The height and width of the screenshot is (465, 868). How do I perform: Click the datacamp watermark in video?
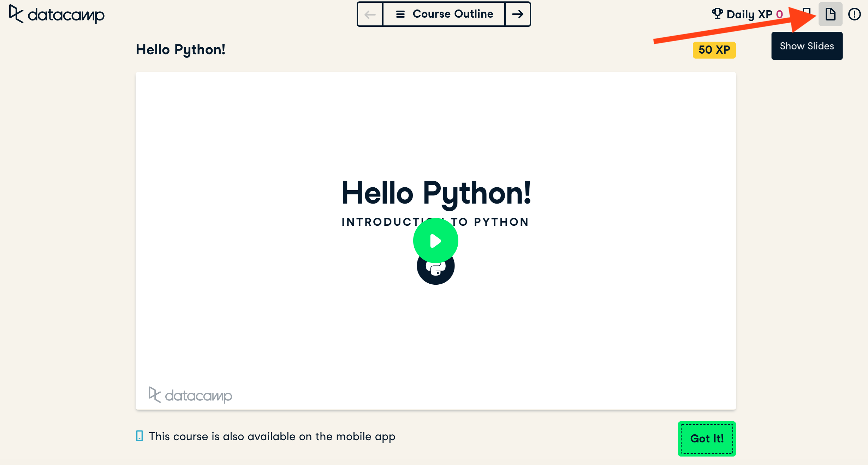tap(190, 395)
